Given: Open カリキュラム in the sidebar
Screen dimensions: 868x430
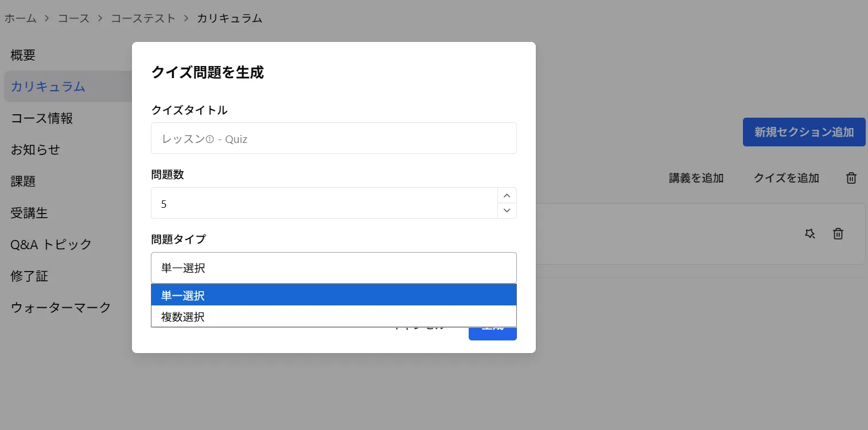Looking at the screenshot, I should pyautogui.click(x=68, y=87).
